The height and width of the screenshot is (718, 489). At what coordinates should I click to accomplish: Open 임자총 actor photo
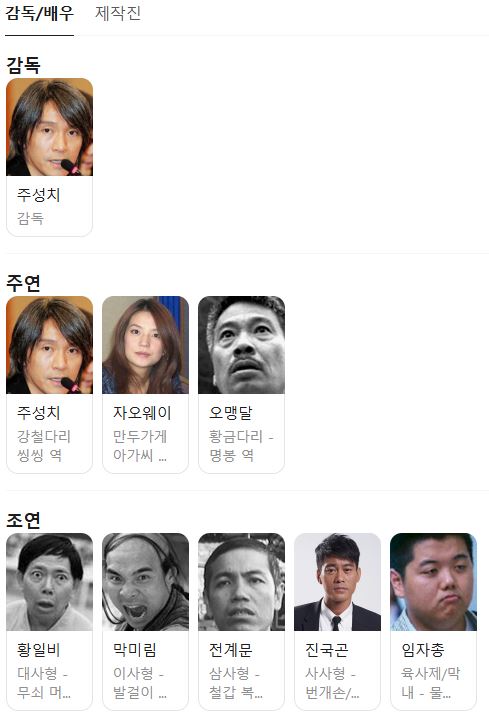433,582
